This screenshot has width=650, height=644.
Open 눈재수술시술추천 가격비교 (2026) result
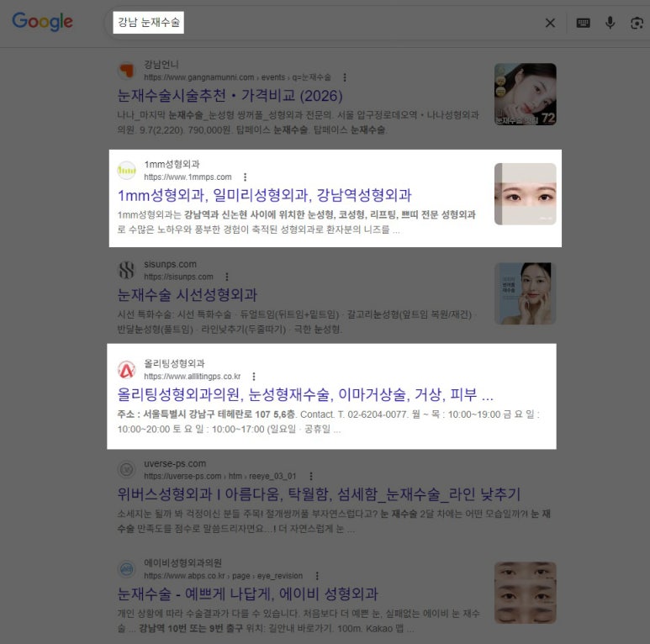230,96
